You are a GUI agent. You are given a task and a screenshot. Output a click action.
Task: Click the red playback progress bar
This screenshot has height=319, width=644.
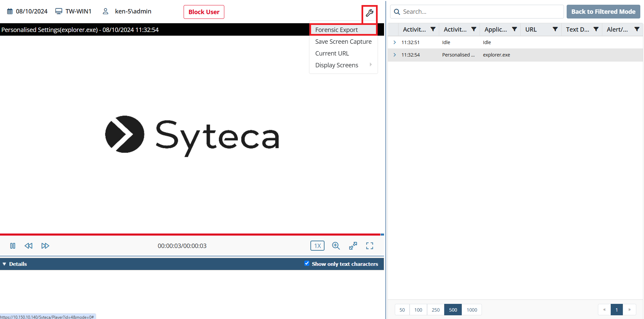[x=190, y=234]
